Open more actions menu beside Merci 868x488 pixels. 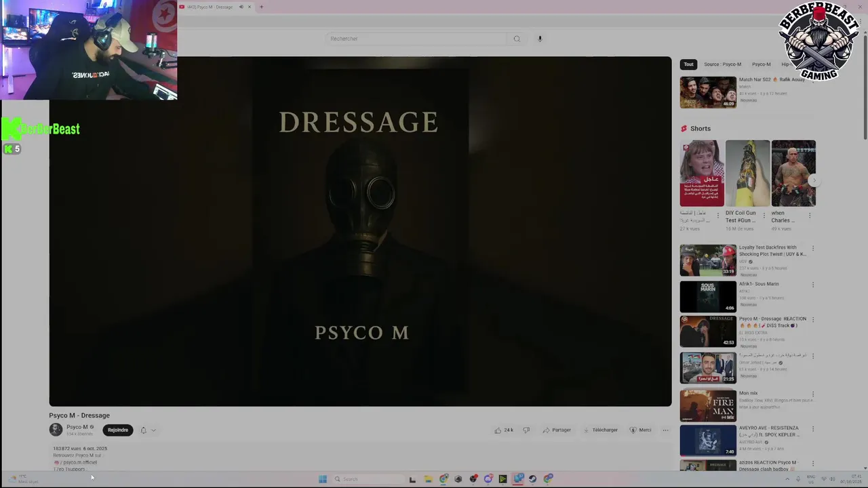click(665, 430)
